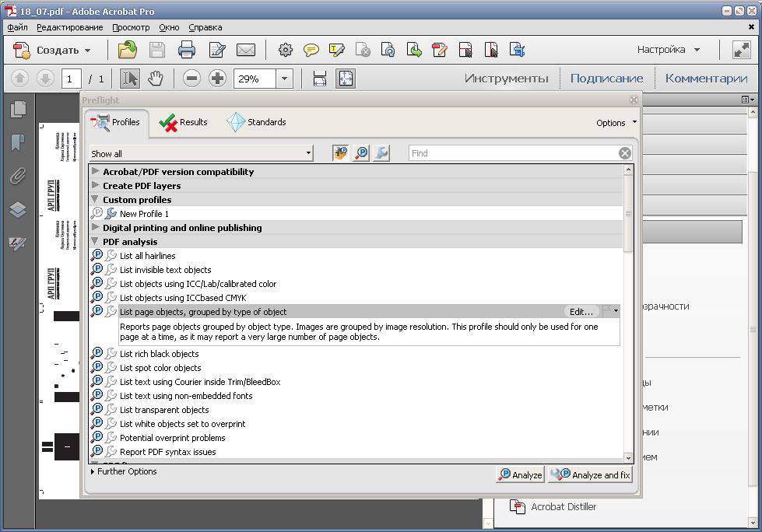
Task: Click the edit document pencil icon
Action: coord(216,50)
